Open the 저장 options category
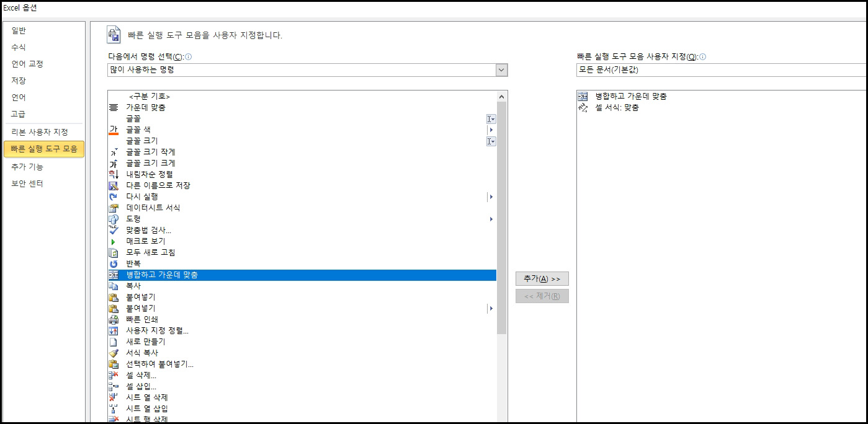Screen dimensions: 868x424 pyautogui.click(x=44, y=81)
